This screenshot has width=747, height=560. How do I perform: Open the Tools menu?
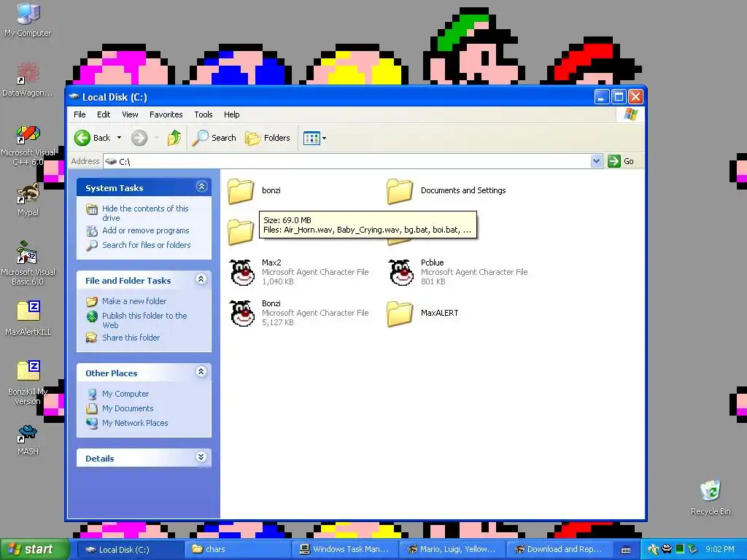pyautogui.click(x=204, y=114)
